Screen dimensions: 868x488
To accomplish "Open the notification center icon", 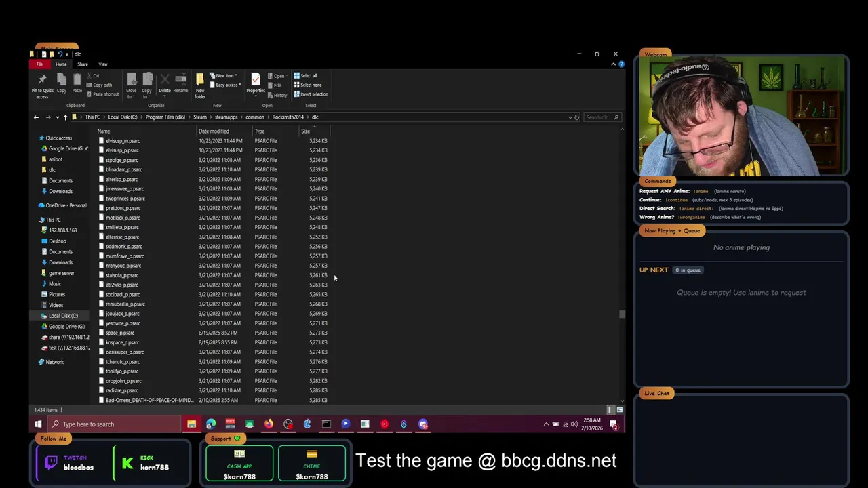I will pyautogui.click(x=614, y=424).
